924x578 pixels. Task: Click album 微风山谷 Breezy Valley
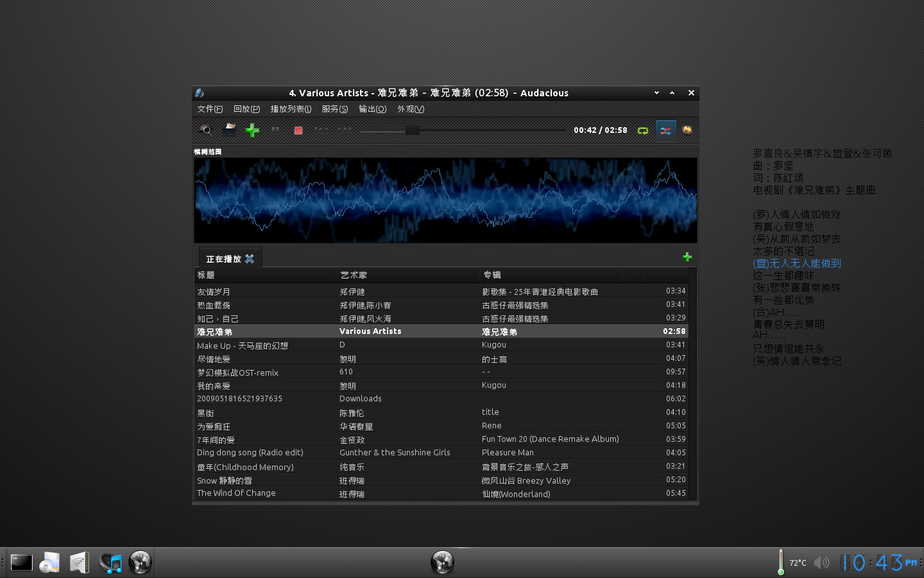[x=526, y=480]
